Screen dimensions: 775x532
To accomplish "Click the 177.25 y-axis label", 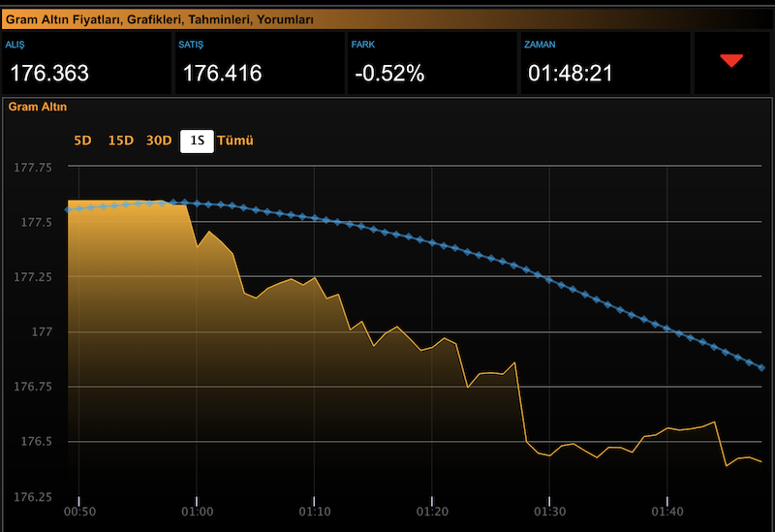I will [x=33, y=277].
